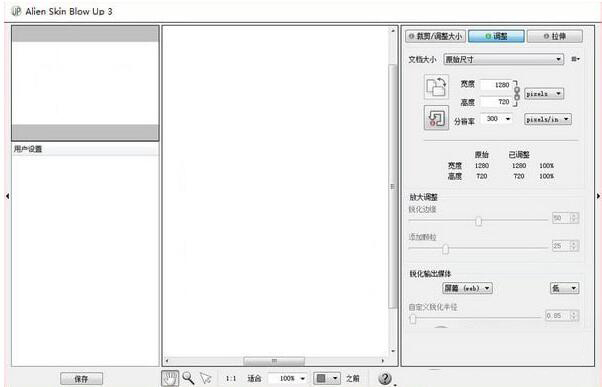Click the 高度 input field 720

coord(496,102)
